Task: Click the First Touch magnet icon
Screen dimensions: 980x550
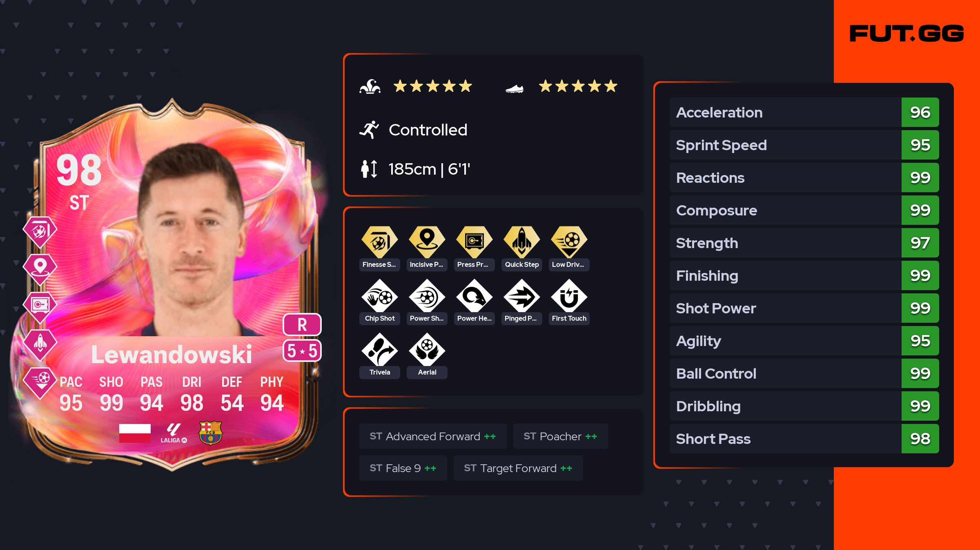Action: [x=569, y=296]
